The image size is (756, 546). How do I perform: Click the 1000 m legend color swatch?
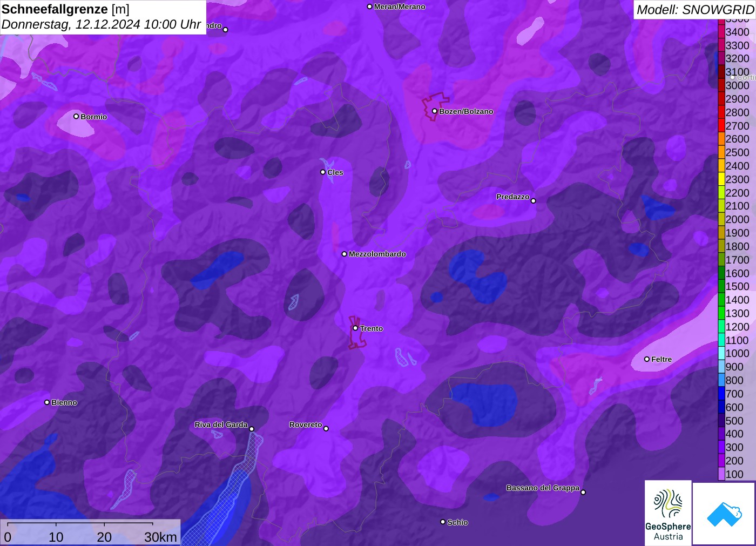tap(721, 353)
